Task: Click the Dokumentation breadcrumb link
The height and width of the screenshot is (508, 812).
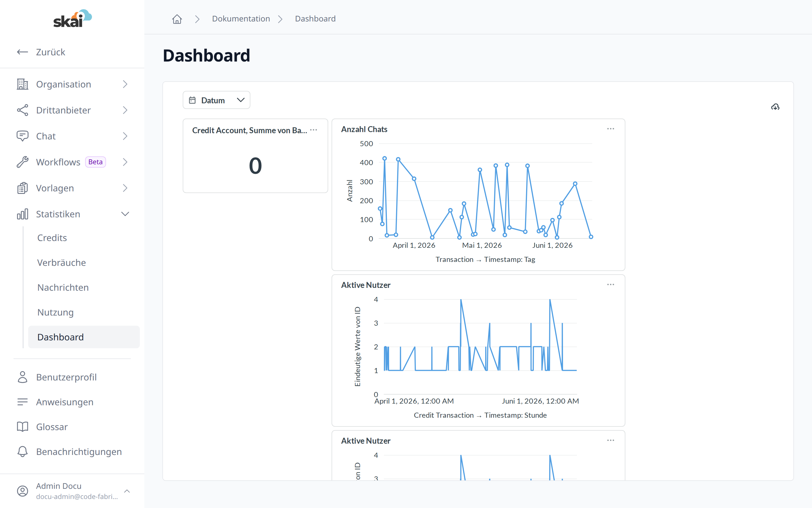Action: (241, 19)
